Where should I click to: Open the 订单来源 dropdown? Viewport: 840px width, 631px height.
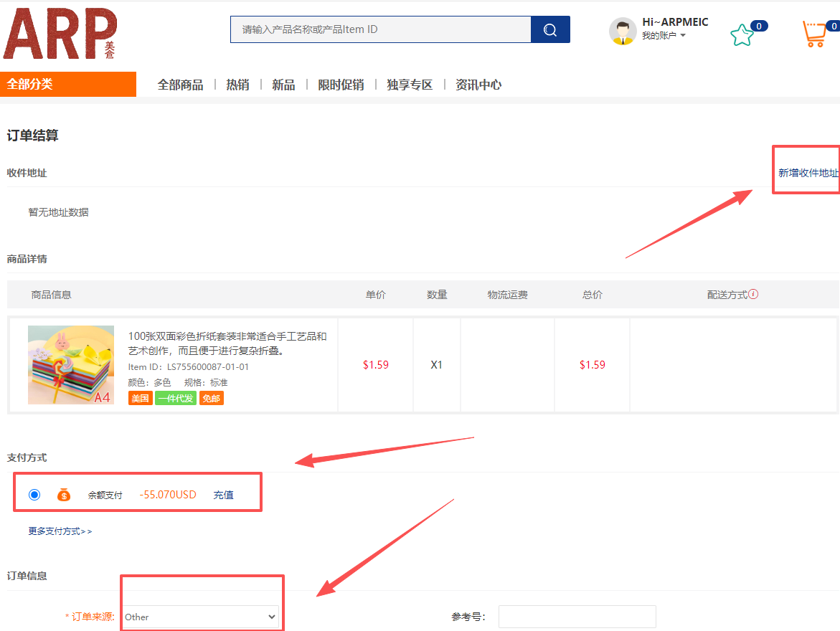point(200,617)
